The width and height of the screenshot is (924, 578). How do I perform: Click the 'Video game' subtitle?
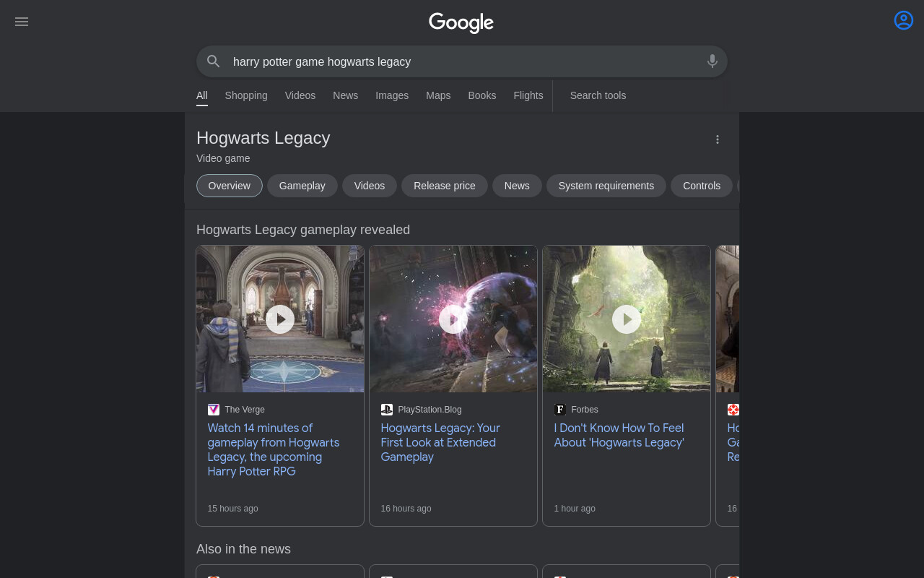[x=223, y=158]
